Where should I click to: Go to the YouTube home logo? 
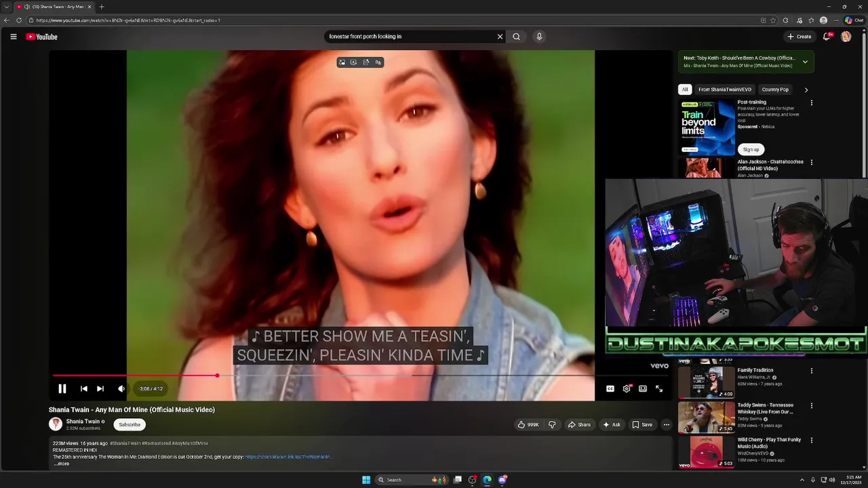click(42, 37)
